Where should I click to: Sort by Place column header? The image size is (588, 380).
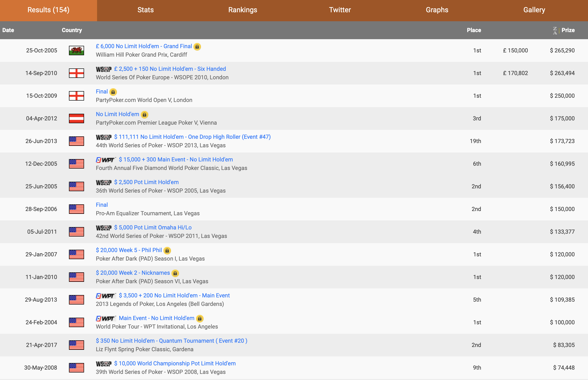click(474, 30)
